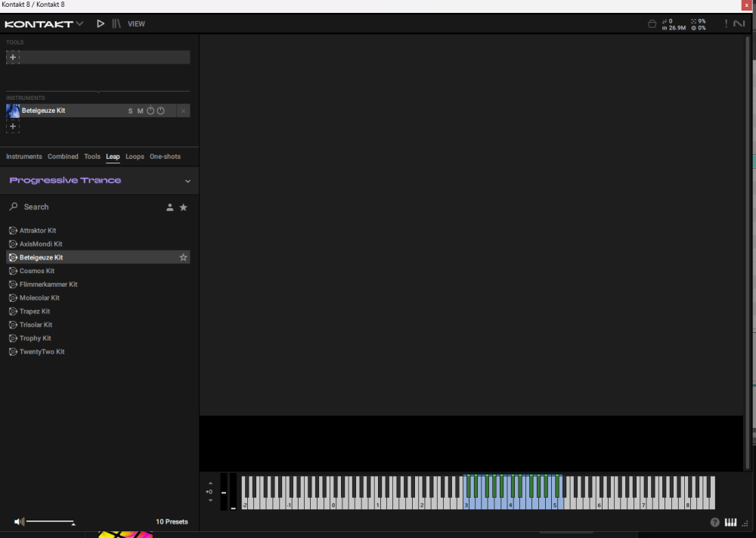Switch to the Combined tab

tap(63, 157)
